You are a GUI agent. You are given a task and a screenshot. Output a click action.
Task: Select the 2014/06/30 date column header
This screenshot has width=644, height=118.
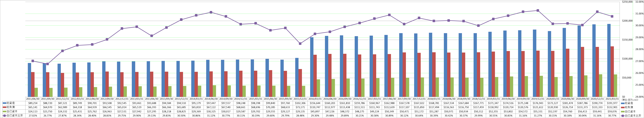[x=211, y=99]
